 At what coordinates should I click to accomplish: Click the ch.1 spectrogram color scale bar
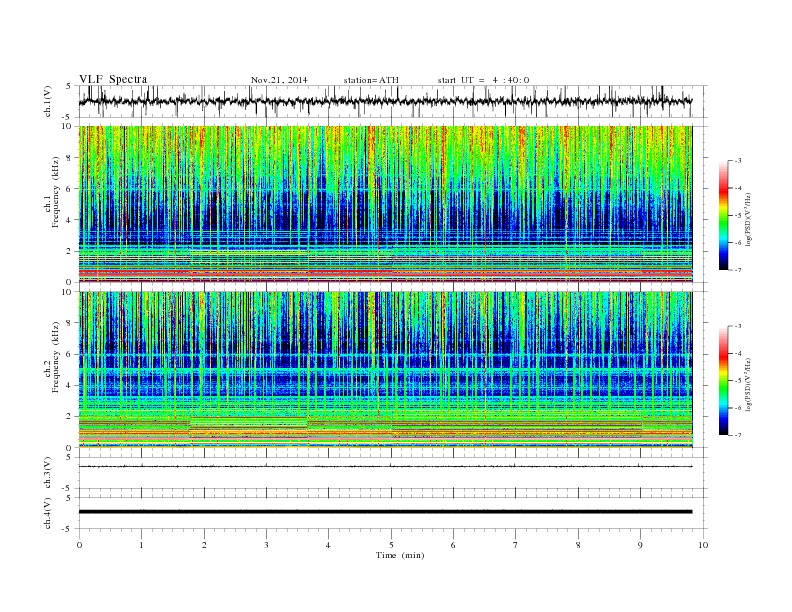point(723,215)
